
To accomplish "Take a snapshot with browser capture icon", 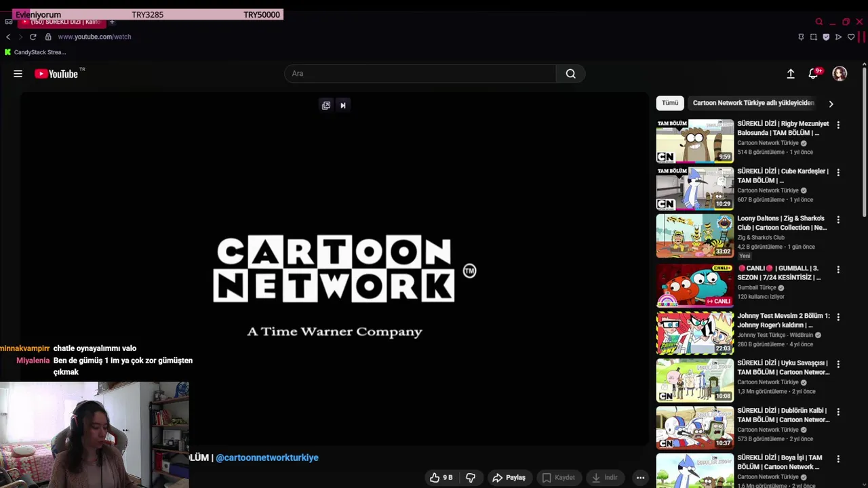I will (814, 37).
